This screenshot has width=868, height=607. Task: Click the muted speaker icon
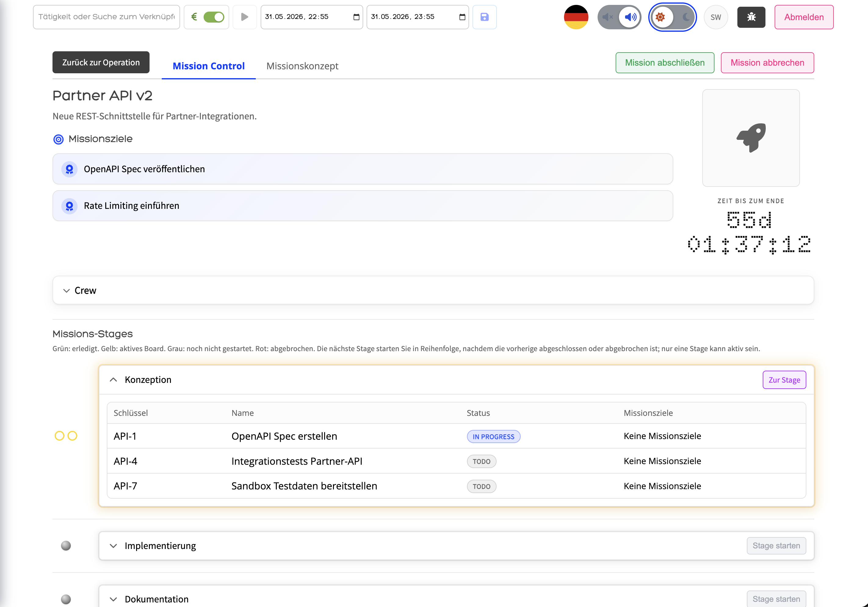coord(608,17)
